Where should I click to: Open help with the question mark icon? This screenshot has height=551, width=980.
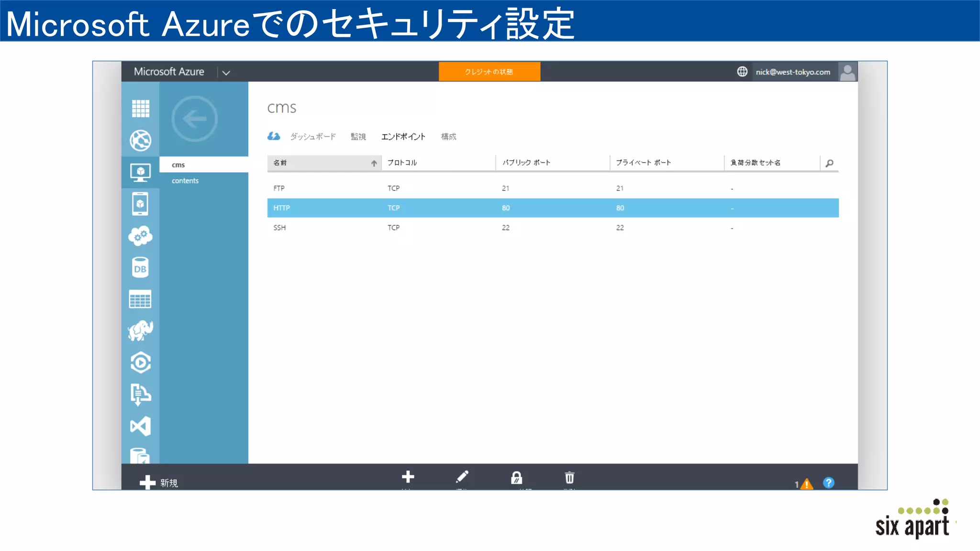tap(829, 483)
